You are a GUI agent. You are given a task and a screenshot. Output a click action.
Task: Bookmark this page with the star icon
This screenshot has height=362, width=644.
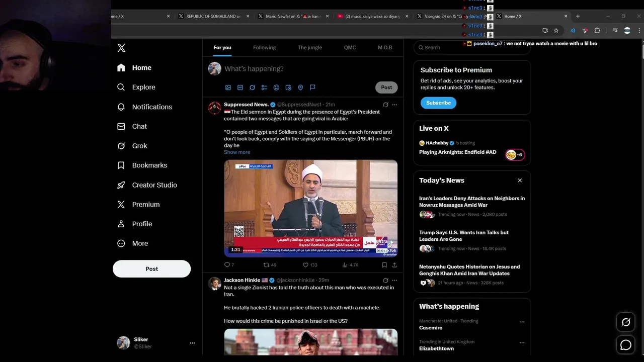[x=556, y=31]
